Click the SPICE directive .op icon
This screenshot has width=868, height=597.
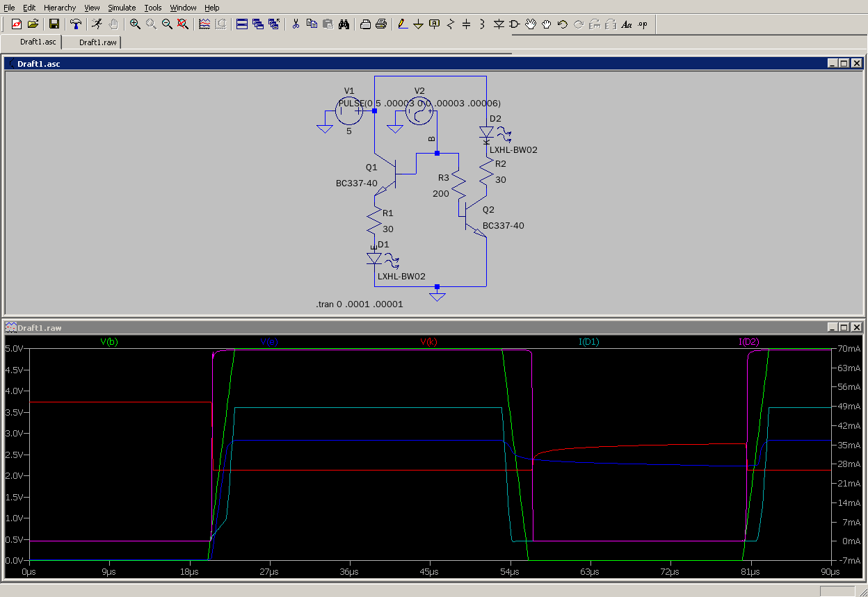pos(642,24)
